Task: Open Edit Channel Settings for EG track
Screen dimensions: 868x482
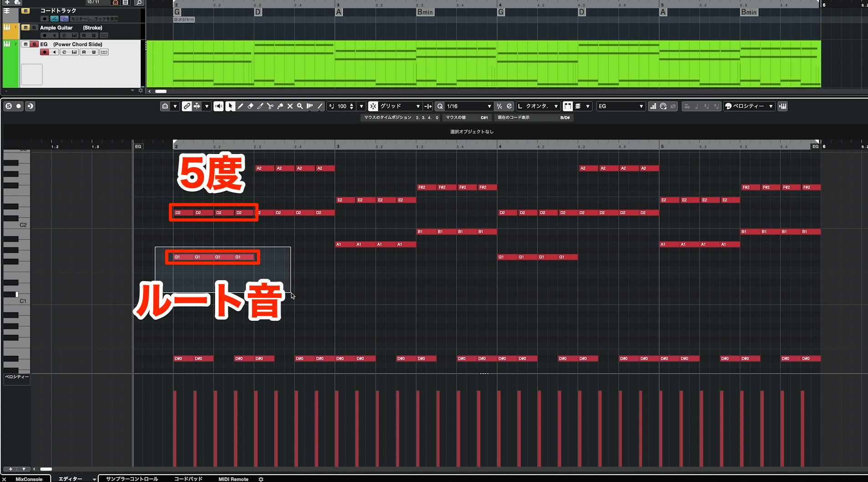Action: (64, 52)
